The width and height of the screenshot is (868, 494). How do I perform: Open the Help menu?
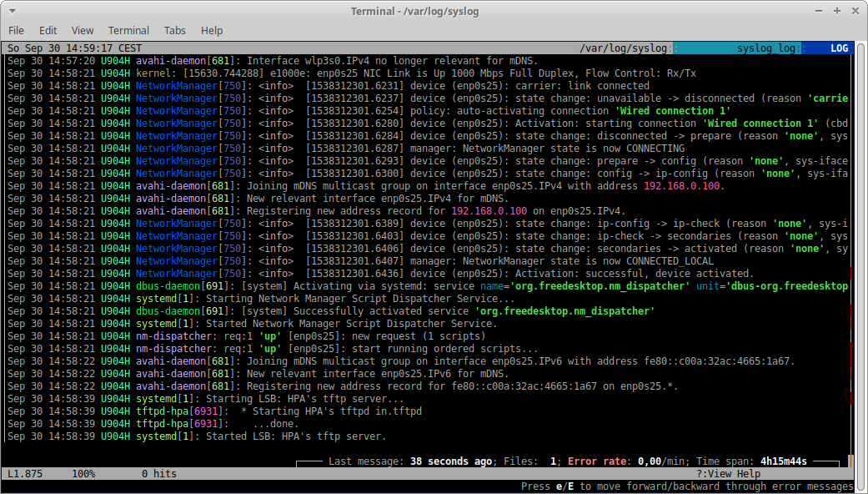click(212, 30)
